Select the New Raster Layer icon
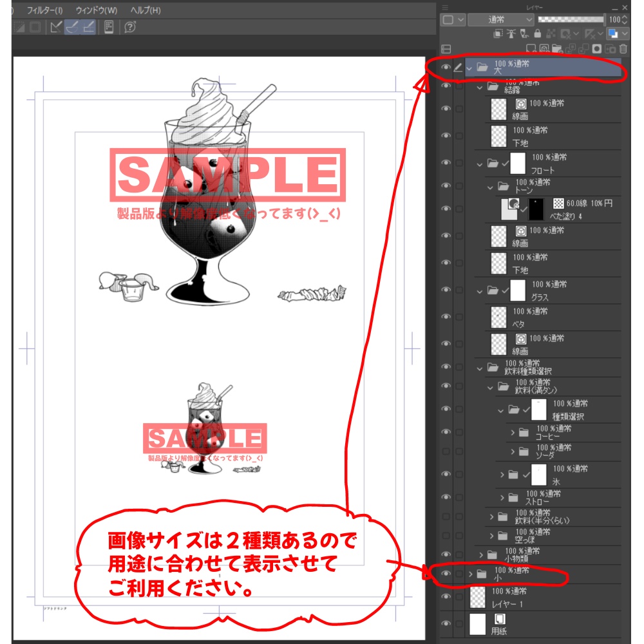The height and width of the screenshot is (644, 644). [532, 48]
